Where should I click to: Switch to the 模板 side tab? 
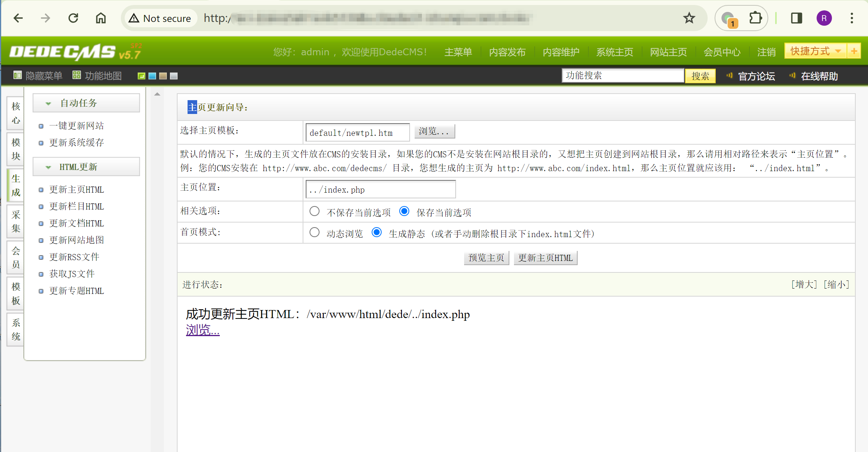click(x=16, y=294)
